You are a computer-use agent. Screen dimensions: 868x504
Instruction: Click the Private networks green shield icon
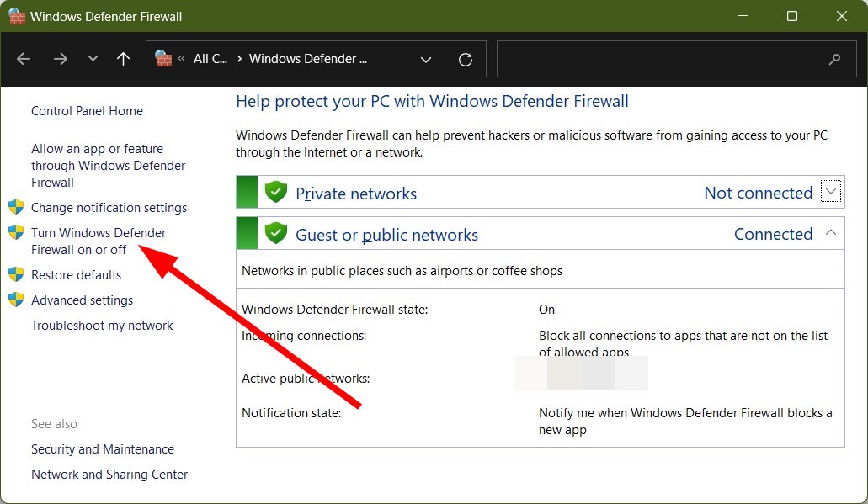point(275,193)
